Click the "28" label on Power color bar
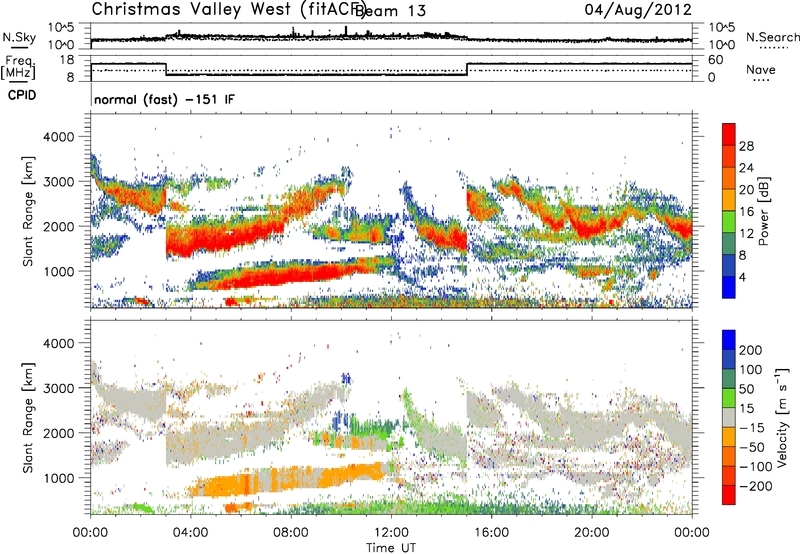The width and height of the screenshot is (800, 554). [746, 146]
